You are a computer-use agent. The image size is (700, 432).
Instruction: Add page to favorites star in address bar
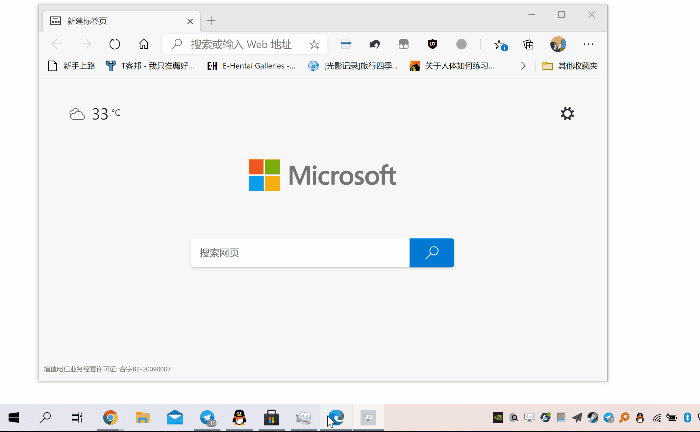pyautogui.click(x=314, y=44)
